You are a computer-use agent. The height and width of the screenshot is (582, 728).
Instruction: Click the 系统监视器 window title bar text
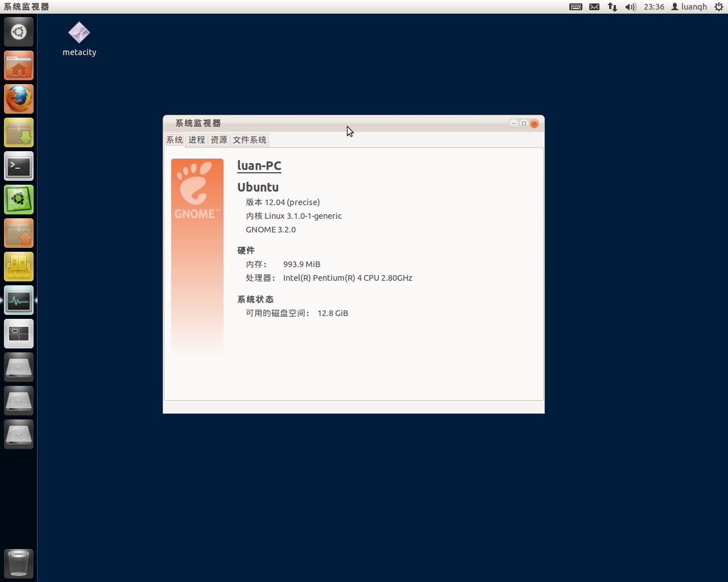coord(198,123)
